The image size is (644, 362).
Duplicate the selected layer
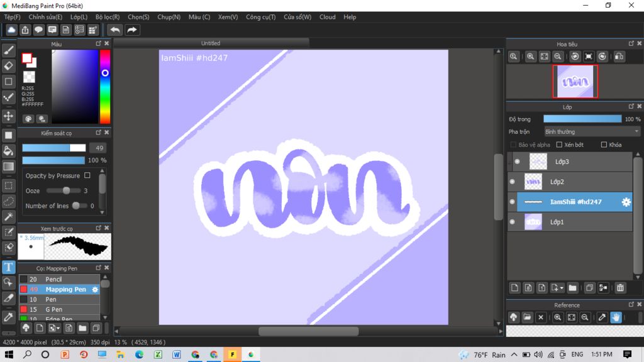(x=589, y=288)
